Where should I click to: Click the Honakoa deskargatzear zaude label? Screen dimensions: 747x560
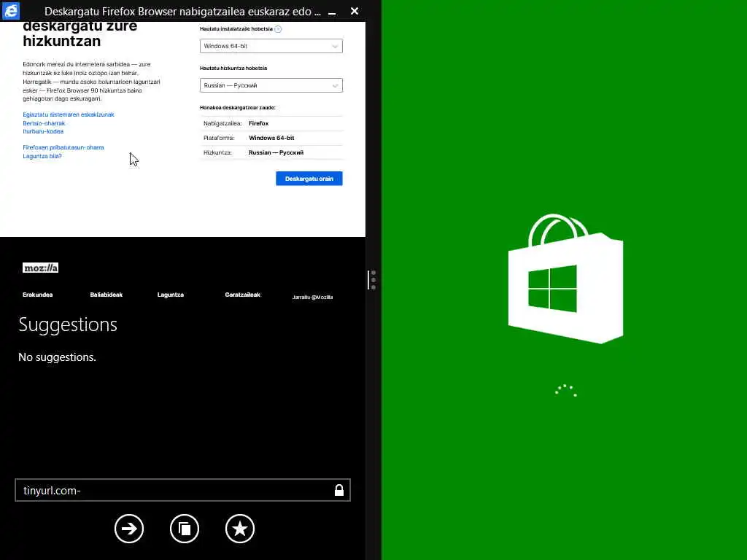[238, 108]
